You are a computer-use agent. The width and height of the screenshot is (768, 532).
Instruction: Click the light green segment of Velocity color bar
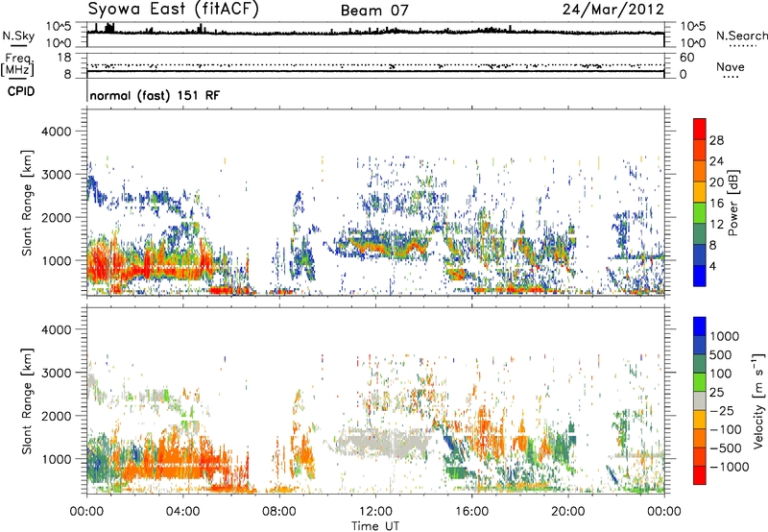click(700, 382)
